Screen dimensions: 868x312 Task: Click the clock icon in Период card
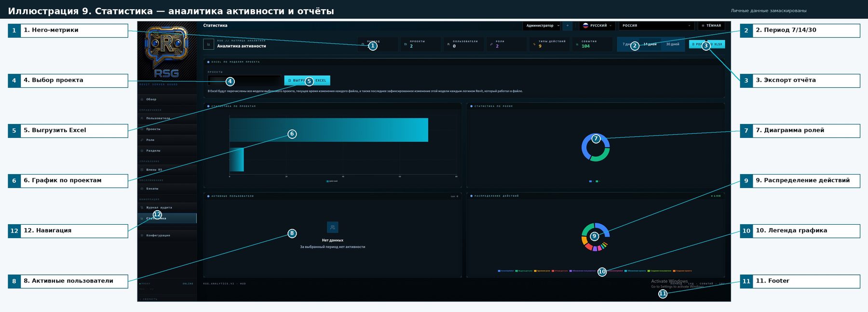click(363, 45)
